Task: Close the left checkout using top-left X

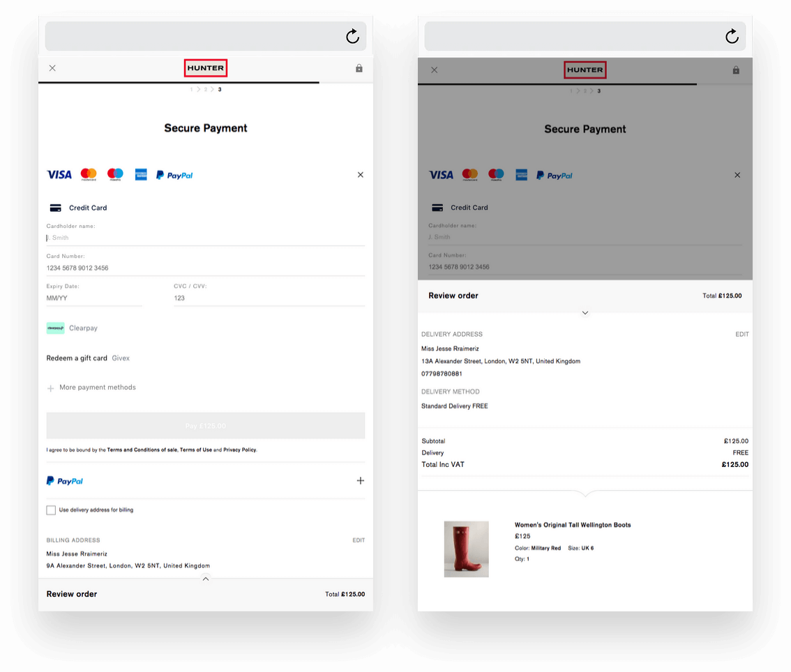Action: point(52,68)
